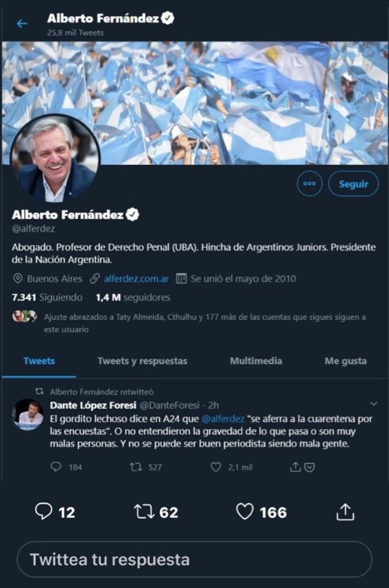The height and width of the screenshot is (588, 389).
Task: Like the tweet with 2,1 mil likes
Action: point(216,467)
